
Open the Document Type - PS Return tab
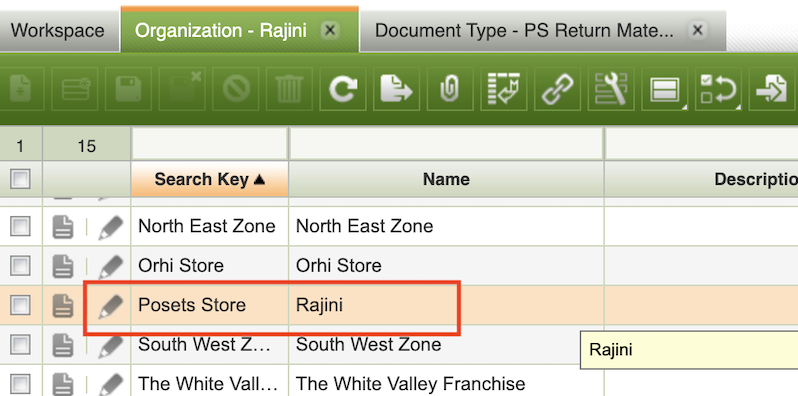click(524, 31)
